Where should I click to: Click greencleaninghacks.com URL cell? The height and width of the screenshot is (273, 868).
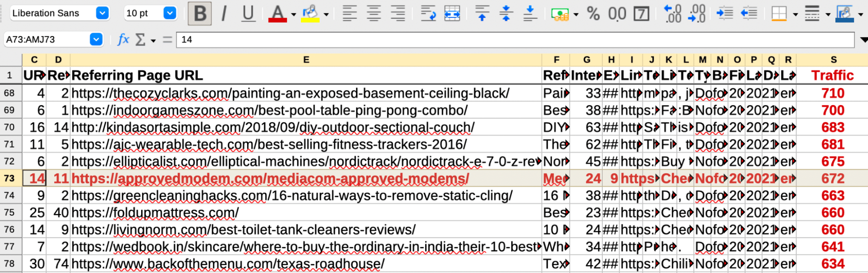click(306, 195)
